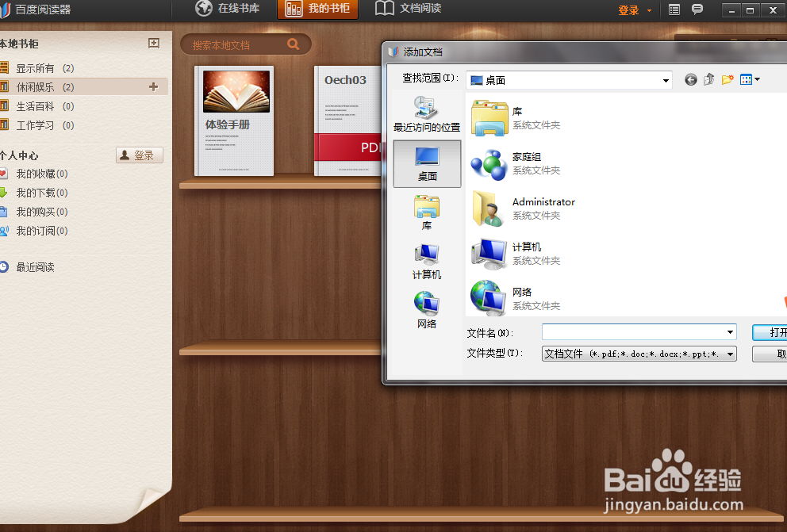The image size is (787, 532).
Task: Select the 工作学习 (0) category
Action: click(x=83, y=125)
